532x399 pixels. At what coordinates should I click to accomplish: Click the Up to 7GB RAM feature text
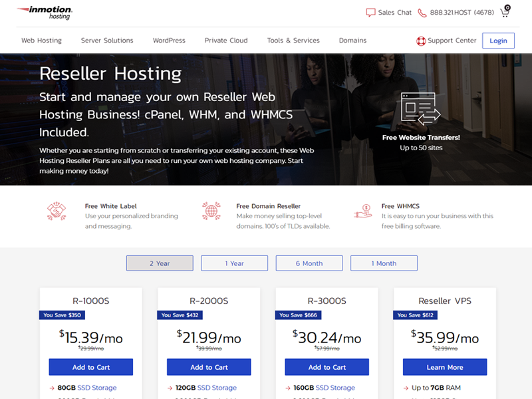coord(436,388)
